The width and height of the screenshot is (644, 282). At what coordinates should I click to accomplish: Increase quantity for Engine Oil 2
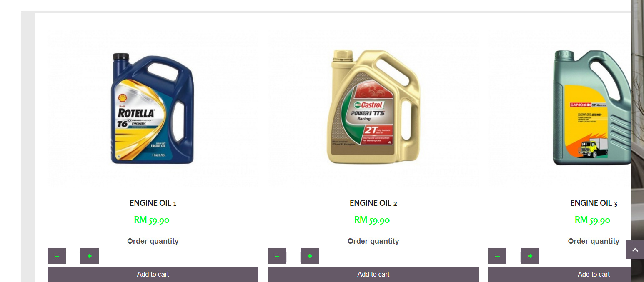click(310, 256)
